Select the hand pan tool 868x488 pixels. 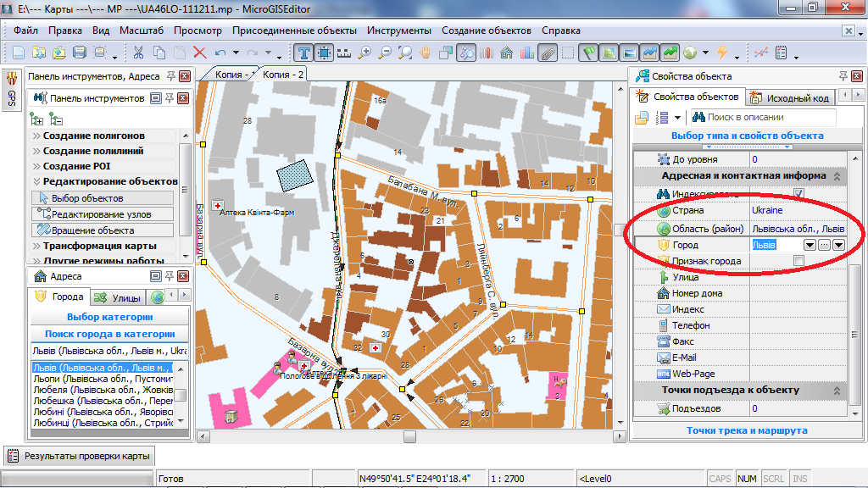click(x=426, y=53)
